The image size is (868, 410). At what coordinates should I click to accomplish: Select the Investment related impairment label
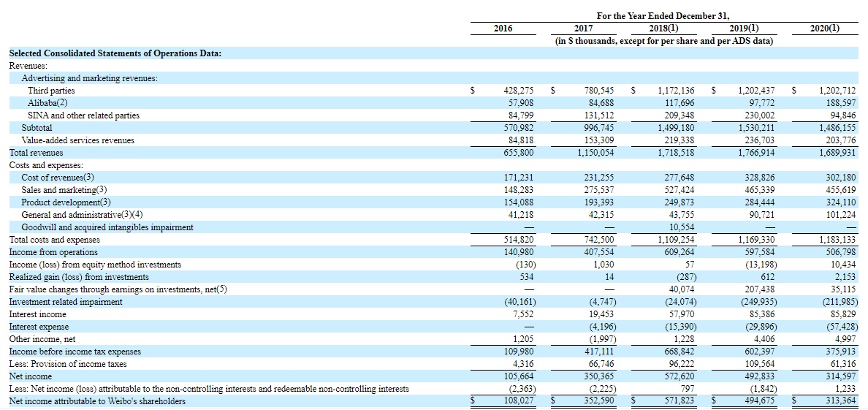(66, 302)
